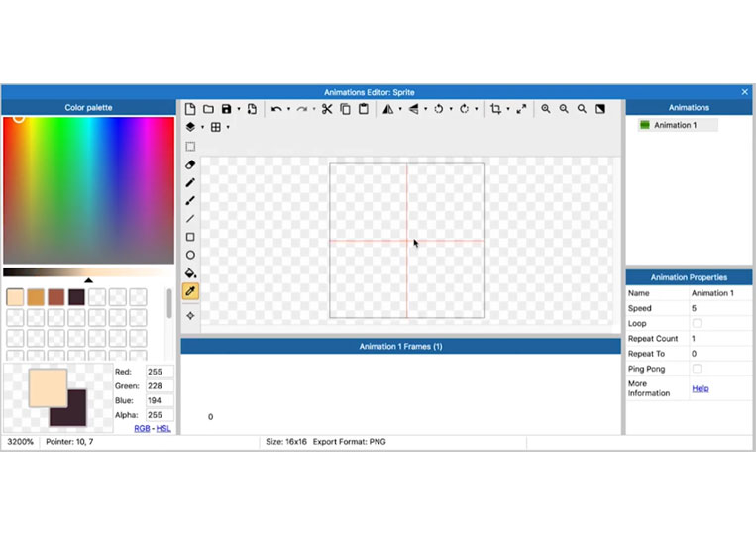
Task: Pick the reddish-brown palette swatch
Action: pos(55,297)
